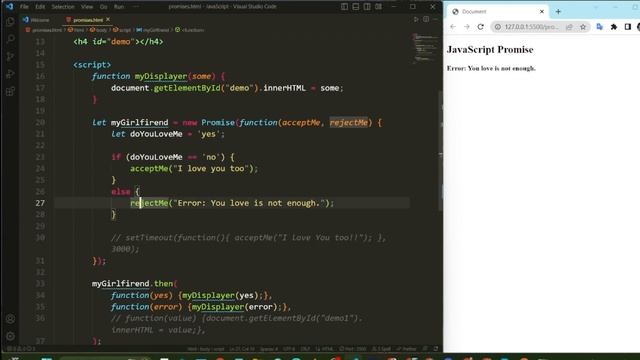
Task: Open the Accounts menu icon
Action: tap(10, 319)
